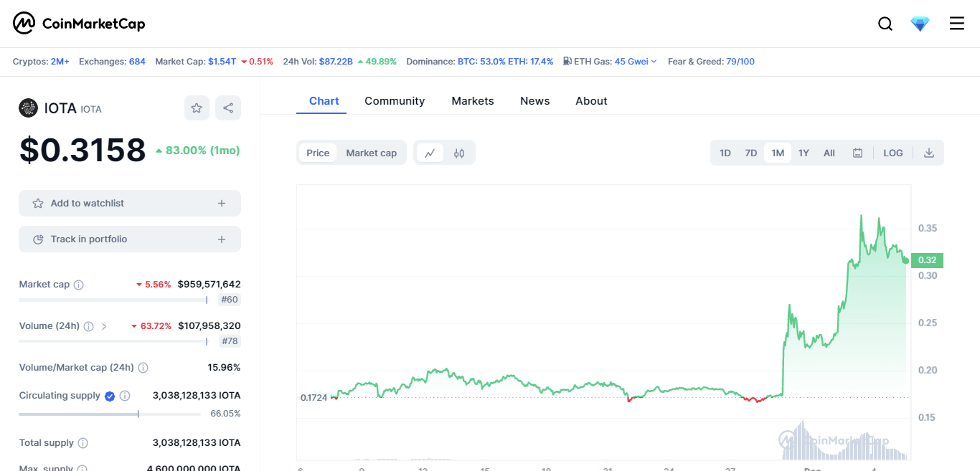The height and width of the screenshot is (471, 980).
Task: Select 1D time range
Action: coord(725,153)
